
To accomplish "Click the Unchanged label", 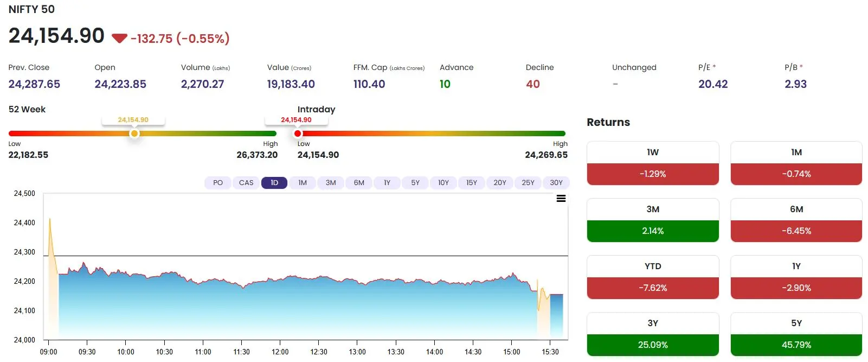I will [634, 67].
